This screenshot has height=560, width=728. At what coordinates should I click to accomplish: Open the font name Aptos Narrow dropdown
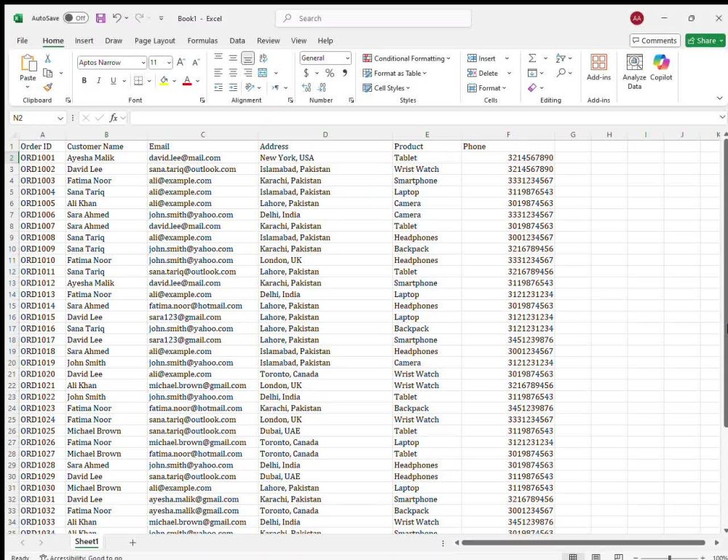pyautogui.click(x=143, y=62)
